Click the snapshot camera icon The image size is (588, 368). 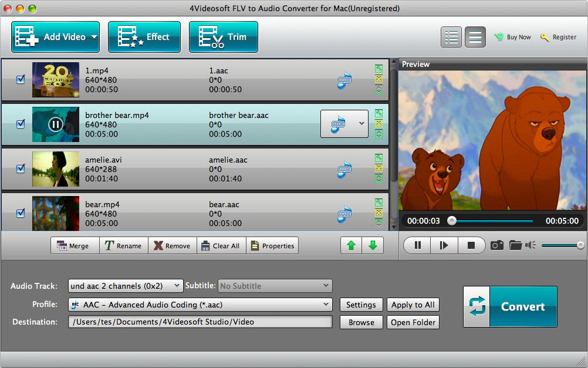[497, 245]
